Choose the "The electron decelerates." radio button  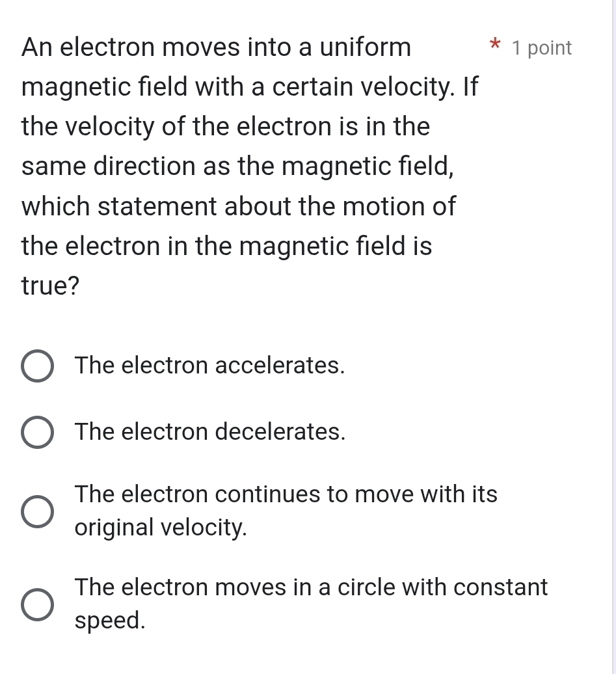[38, 433]
